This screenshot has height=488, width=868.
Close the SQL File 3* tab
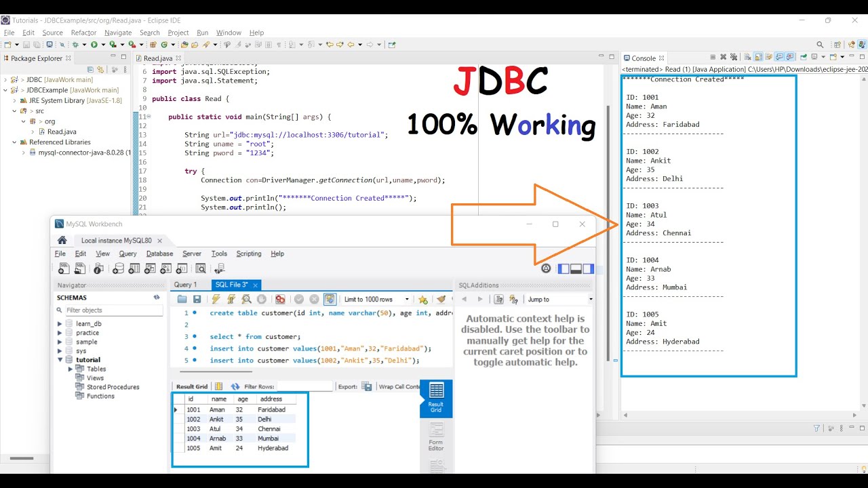pos(255,285)
